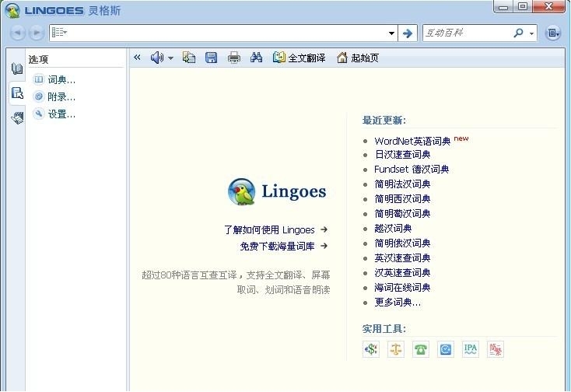Image resolution: width=571 pixels, height=392 pixels.
Task: Open 全文翻译 full text translation
Action: click(300, 58)
